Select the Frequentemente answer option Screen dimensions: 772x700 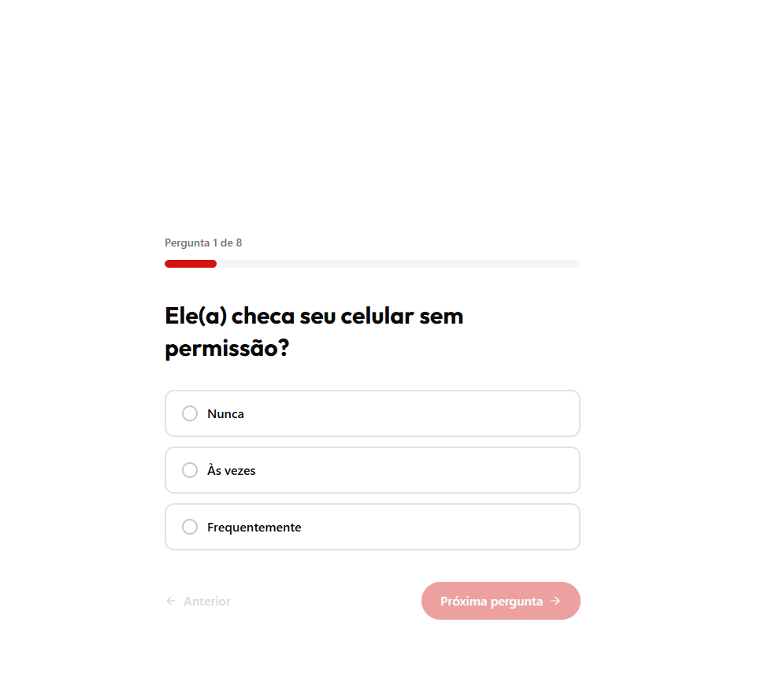click(372, 527)
